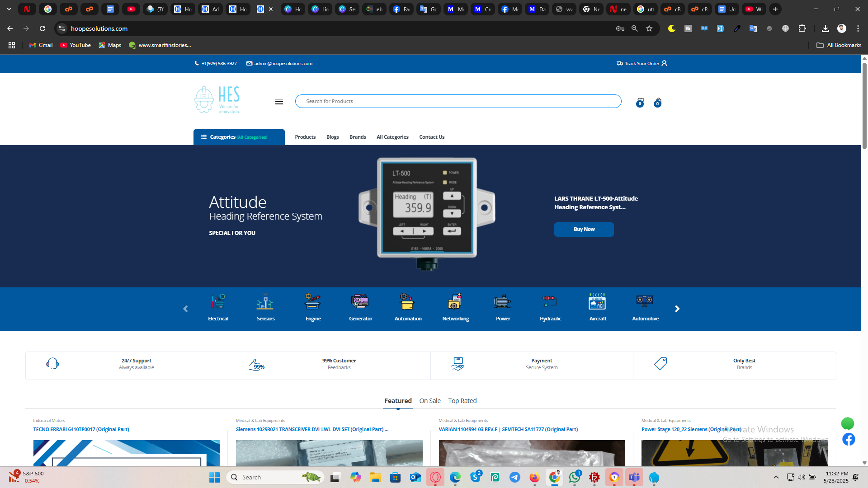Viewport: 868px width, 488px height.
Task: Click Track Your Order link
Action: 638,64
